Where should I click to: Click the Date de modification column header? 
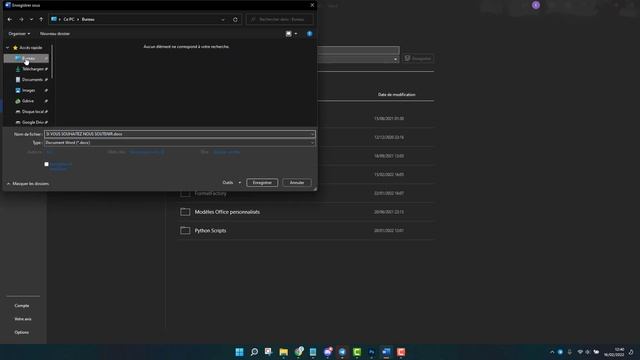click(396, 94)
